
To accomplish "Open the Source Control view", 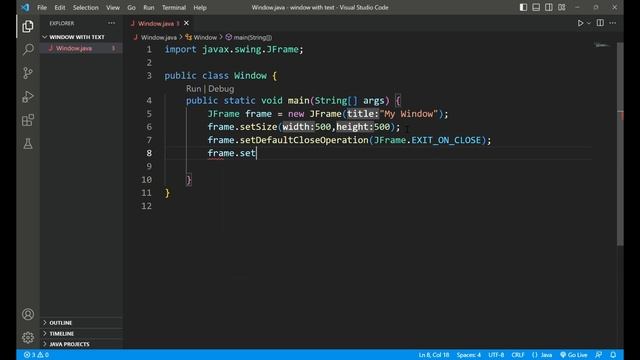I will click(28, 73).
